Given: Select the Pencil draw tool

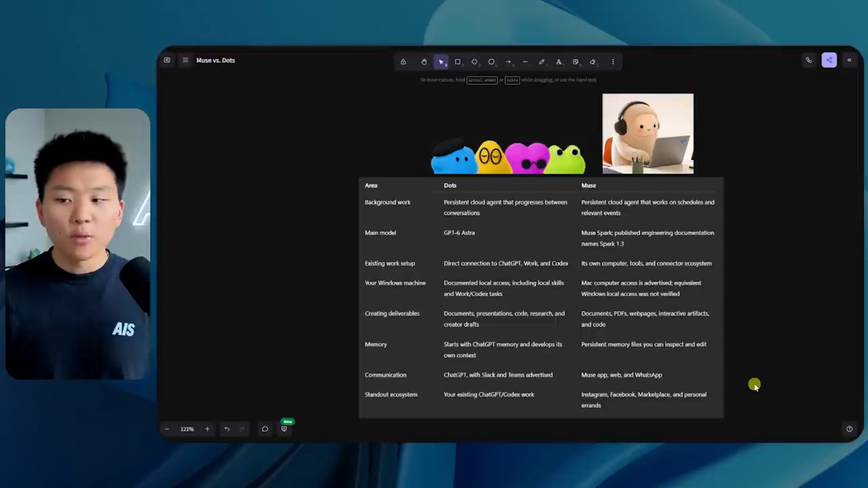Looking at the screenshot, I should [542, 62].
